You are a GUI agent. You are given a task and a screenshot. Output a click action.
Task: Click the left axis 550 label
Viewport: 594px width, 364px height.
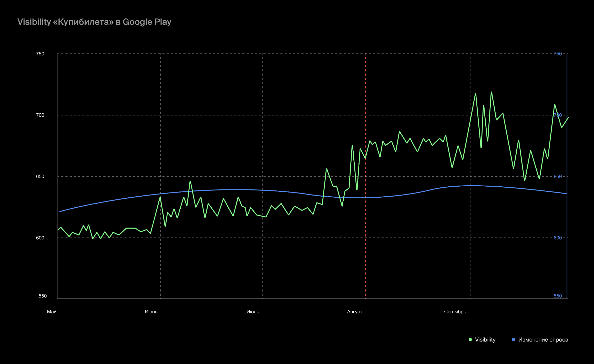[x=43, y=296]
